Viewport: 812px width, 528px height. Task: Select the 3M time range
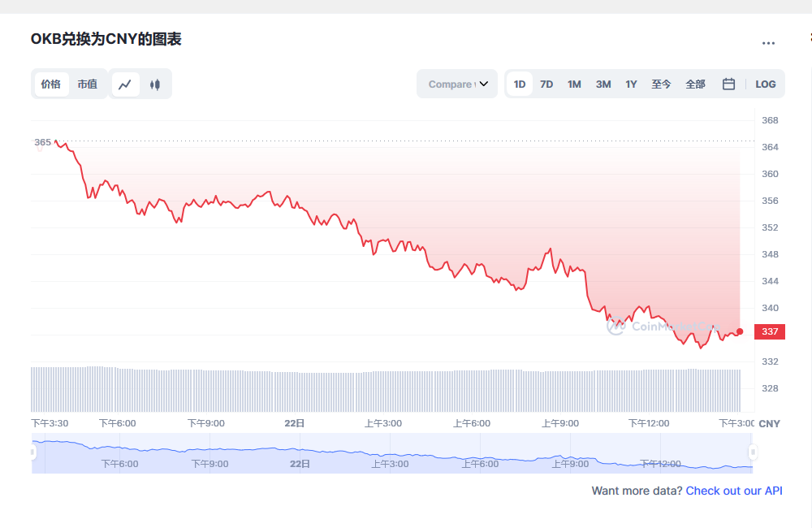(x=603, y=84)
